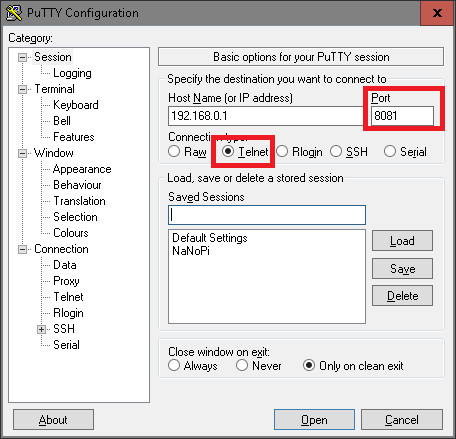Collapse the Session tree node
The height and width of the screenshot is (439, 456).
[22, 57]
